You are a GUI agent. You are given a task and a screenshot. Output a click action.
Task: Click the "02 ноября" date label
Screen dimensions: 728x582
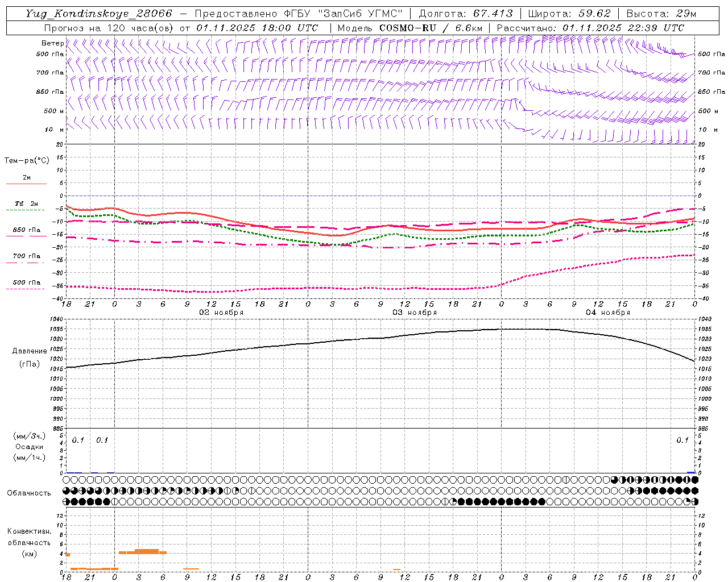pos(221,313)
